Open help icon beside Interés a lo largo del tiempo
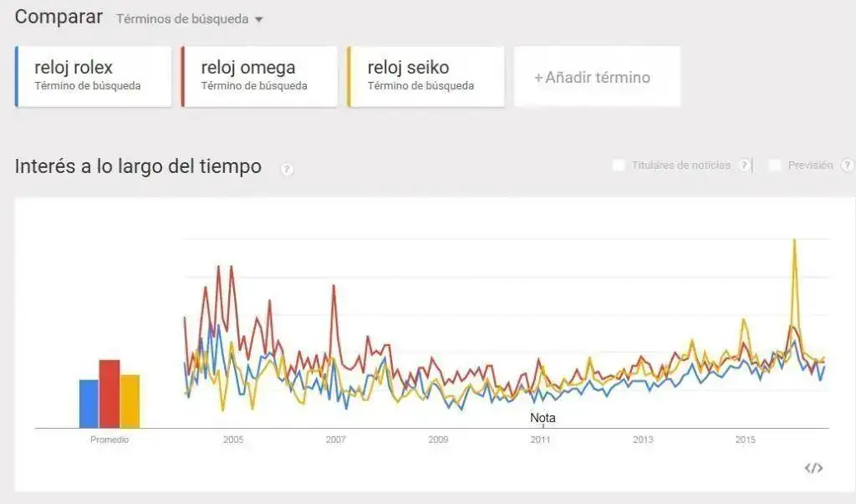This screenshot has width=856, height=504. pos(287,169)
